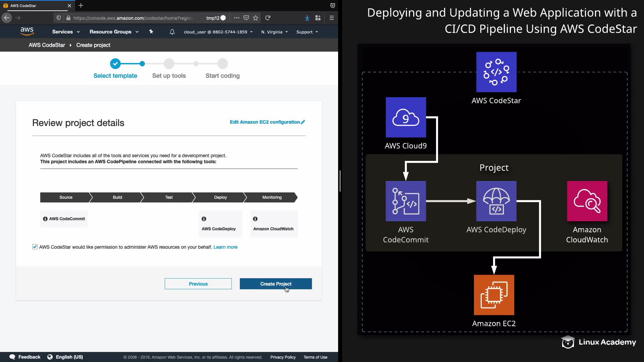
Task: Open the browser downloads arrow
Action: pyautogui.click(x=307, y=18)
